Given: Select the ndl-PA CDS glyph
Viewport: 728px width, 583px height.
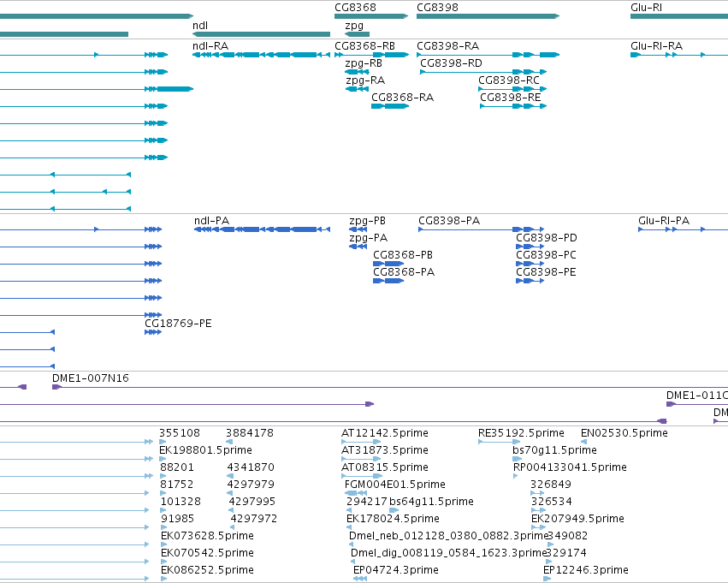Looking at the screenshot, I should point(263,229).
